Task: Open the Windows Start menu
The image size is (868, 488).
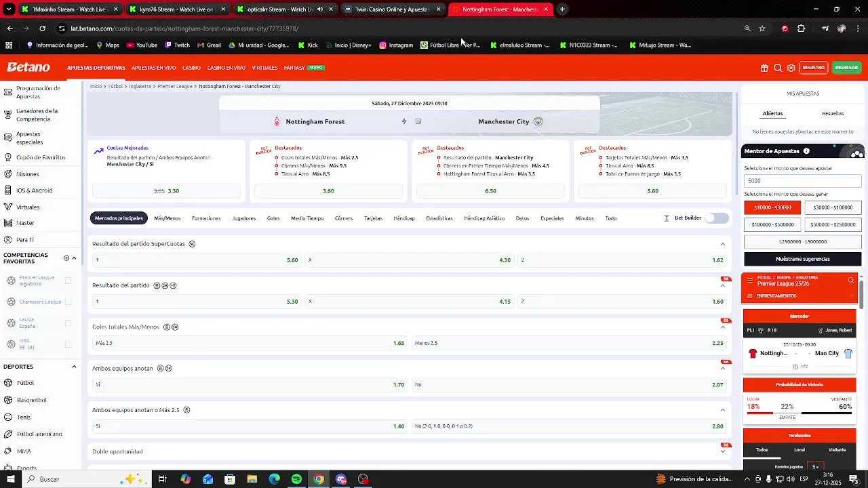Action: pyautogui.click(x=9, y=479)
